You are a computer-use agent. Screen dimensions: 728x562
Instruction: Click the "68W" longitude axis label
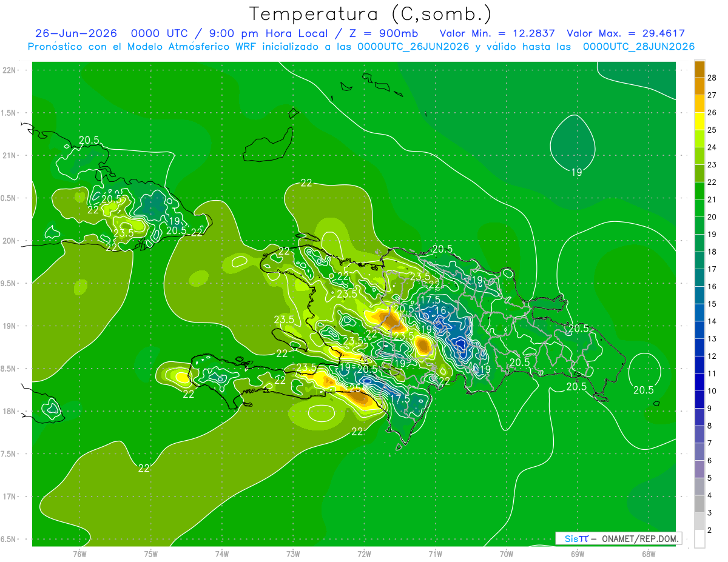pos(649,553)
